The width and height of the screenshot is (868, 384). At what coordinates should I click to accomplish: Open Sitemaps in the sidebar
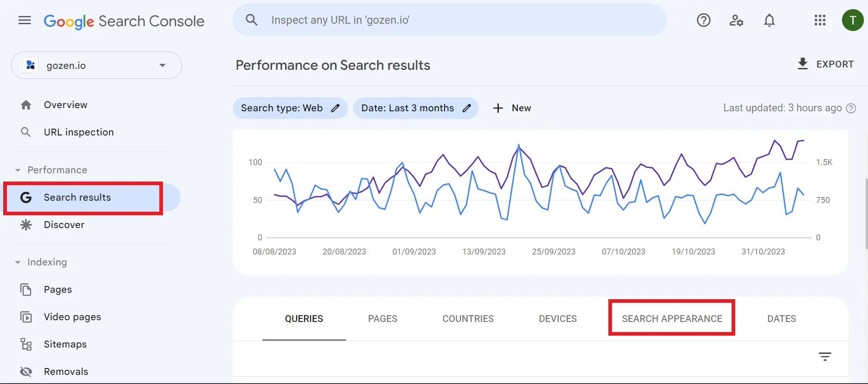(x=65, y=344)
